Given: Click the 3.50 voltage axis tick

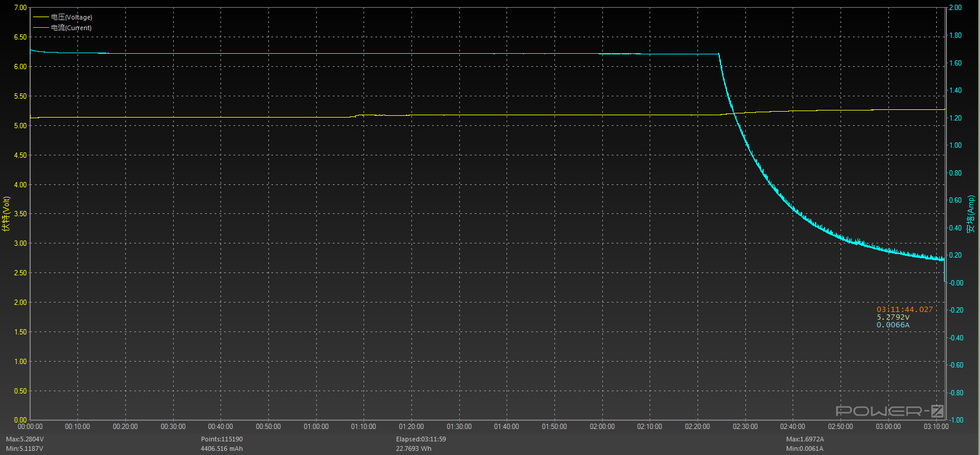Looking at the screenshot, I should click(20, 214).
